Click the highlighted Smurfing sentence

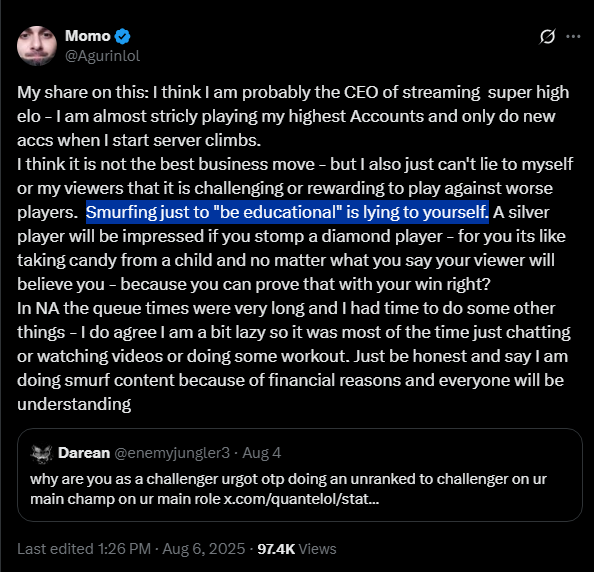tap(287, 212)
